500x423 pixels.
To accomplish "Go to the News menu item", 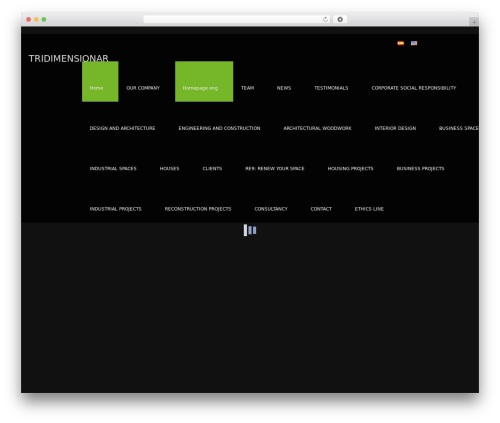I will [284, 88].
